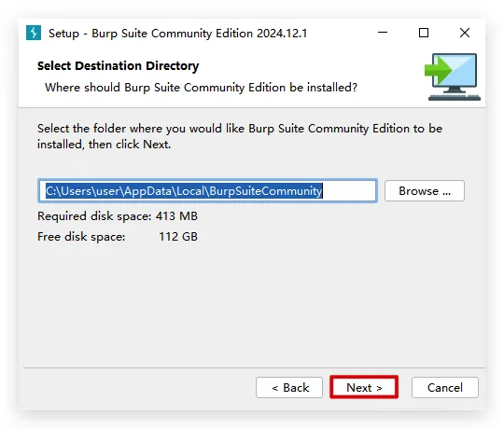Click the 112 GB free space value

(x=178, y=237)
